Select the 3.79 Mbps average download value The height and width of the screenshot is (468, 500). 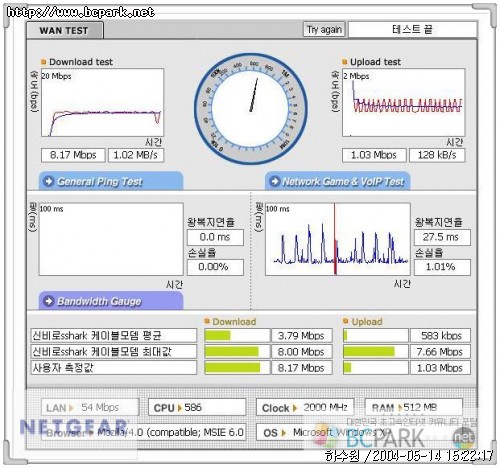[302, 335]
